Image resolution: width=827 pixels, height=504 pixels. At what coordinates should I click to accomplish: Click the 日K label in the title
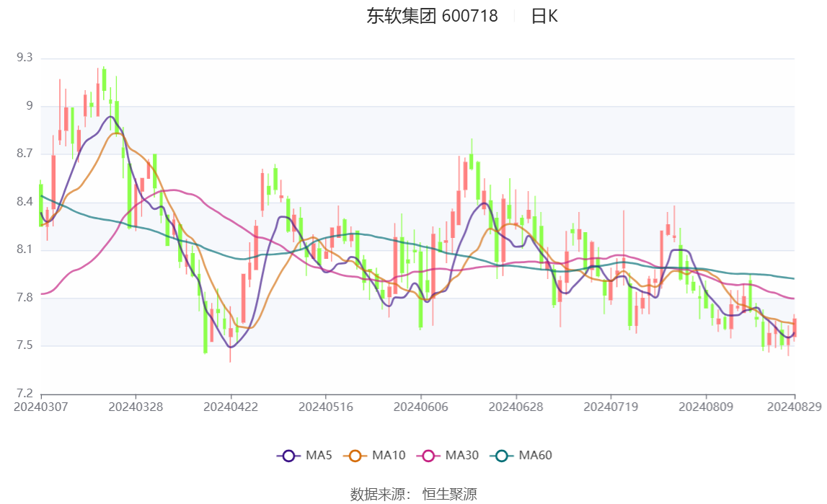tap(544, 17)
